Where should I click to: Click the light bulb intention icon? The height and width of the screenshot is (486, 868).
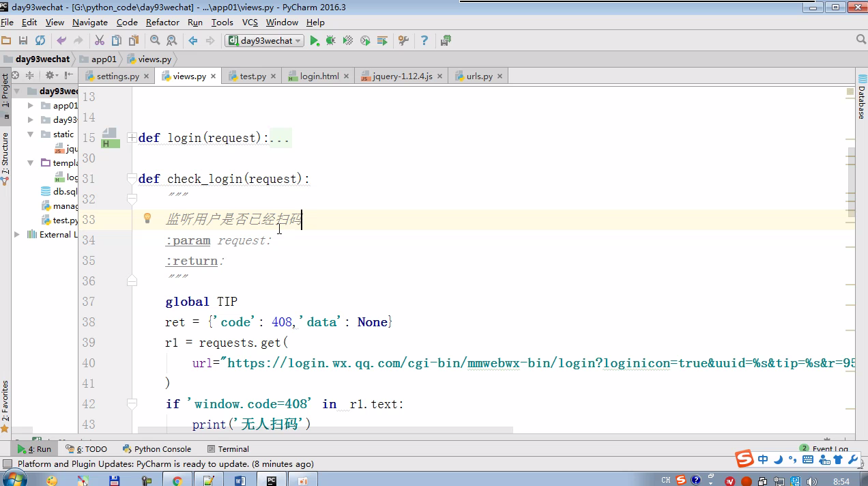tap(147, 218)
